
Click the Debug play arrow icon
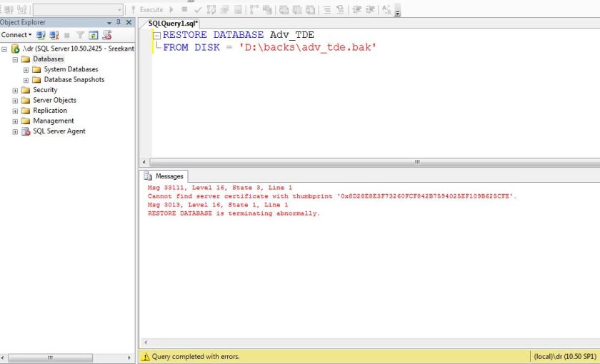tap(172, 10)
